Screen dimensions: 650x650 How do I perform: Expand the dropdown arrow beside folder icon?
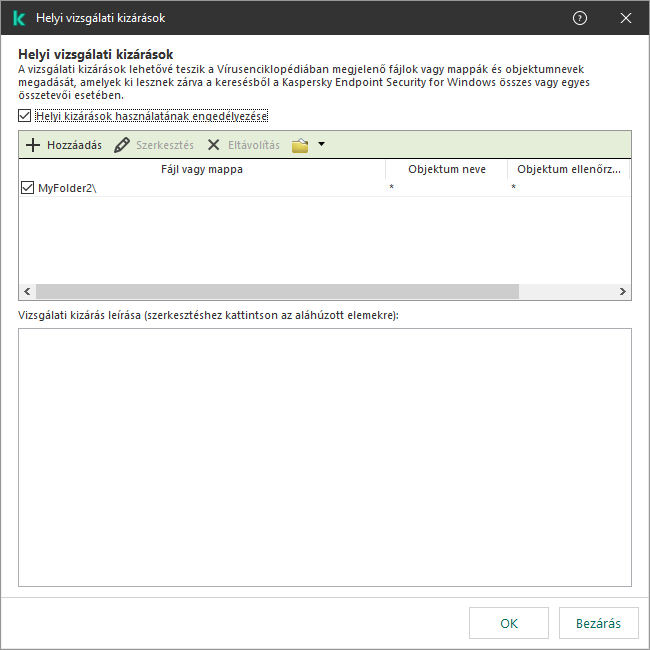[x=321, y=144]
